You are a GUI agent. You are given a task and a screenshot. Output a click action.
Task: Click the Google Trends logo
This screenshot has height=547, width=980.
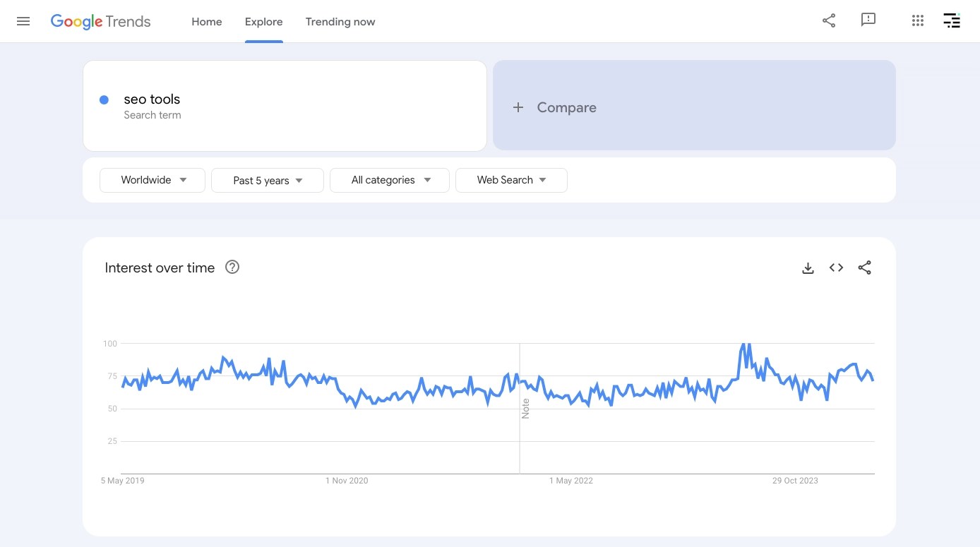(100, 22)
